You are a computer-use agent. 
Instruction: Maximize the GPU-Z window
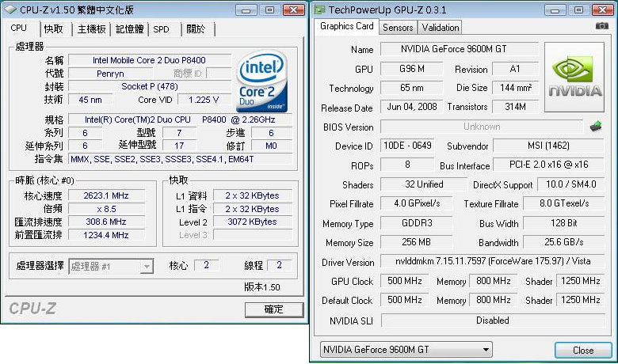[578, 9]
